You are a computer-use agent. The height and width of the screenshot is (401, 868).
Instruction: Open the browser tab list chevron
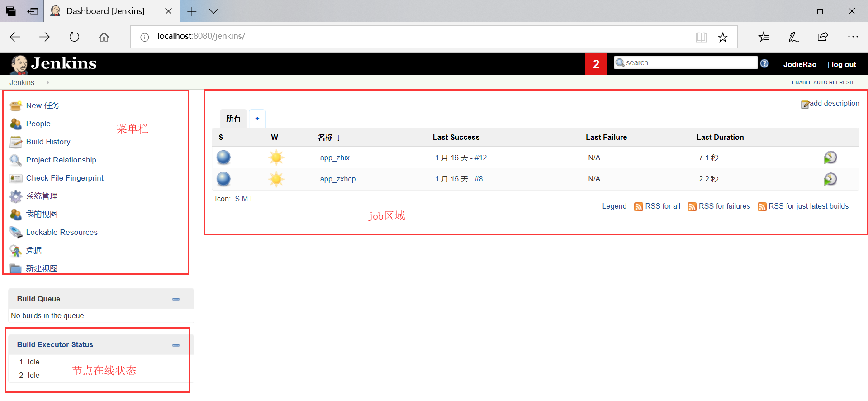click(x=214, y=11)
